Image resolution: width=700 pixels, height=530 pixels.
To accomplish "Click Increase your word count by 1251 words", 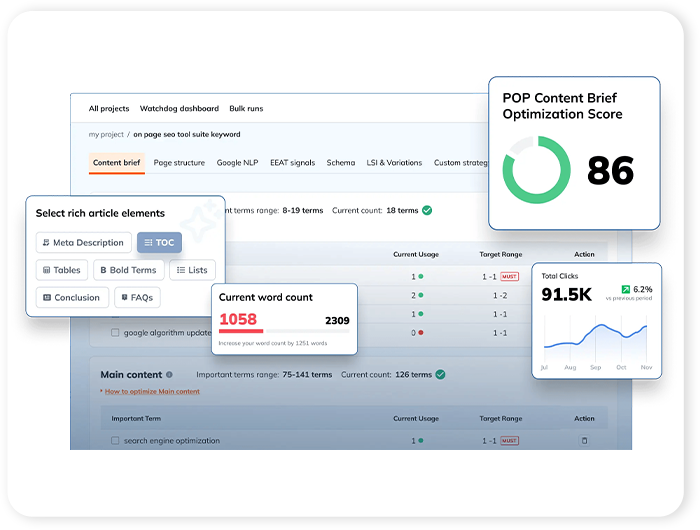I will [273, 343].
